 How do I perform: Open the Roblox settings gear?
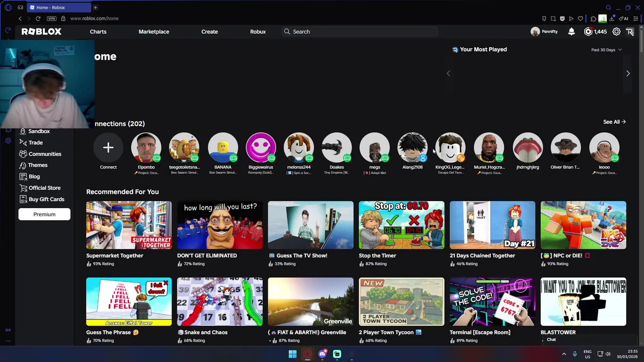click(x=616, y=32)
